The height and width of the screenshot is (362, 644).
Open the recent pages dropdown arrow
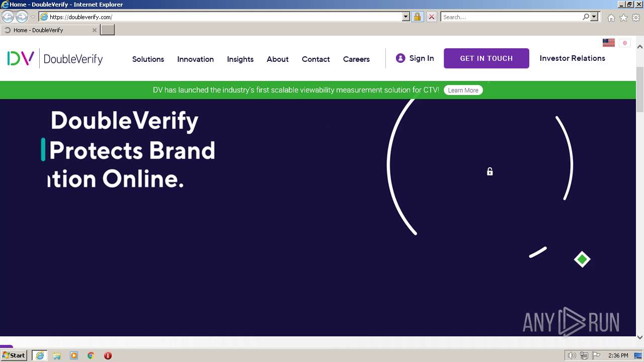pyautogui.click(x=33, y=17)
